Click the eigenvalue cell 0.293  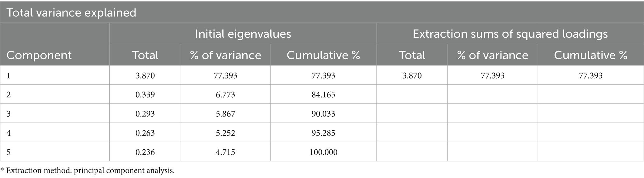coord(145,114)
